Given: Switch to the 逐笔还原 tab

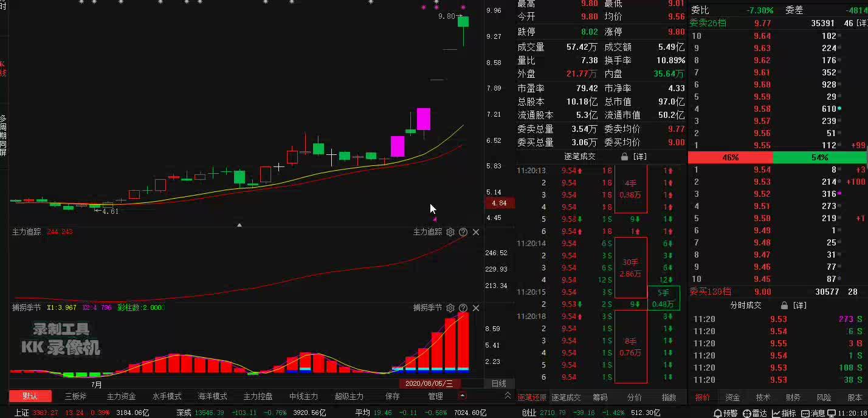Looking at the screenshot, I should click(532, 397).
